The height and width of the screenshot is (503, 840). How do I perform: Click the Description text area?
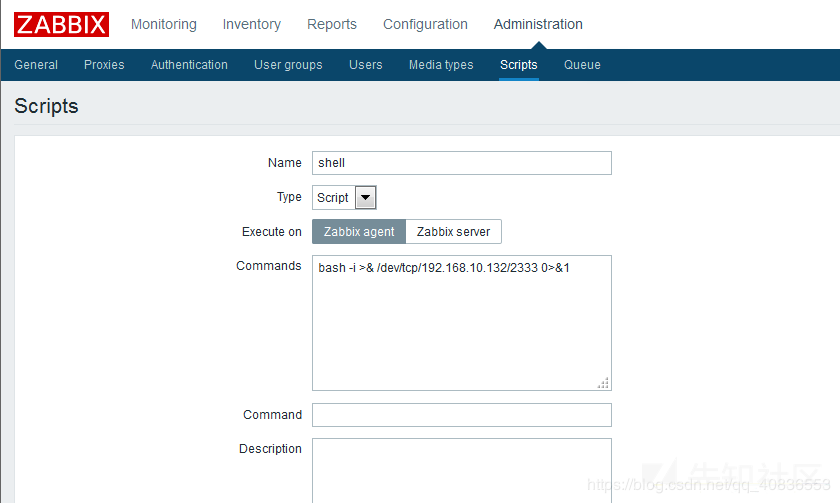(462, 470)
